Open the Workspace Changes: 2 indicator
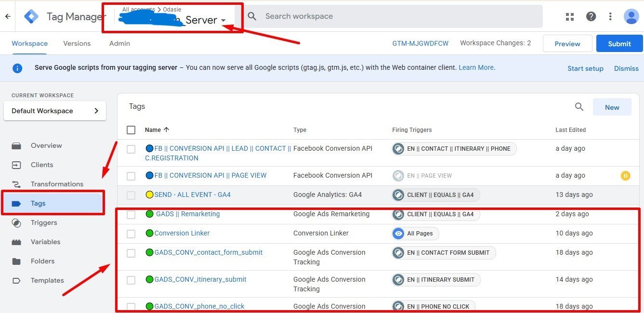 tap(496, 43)
